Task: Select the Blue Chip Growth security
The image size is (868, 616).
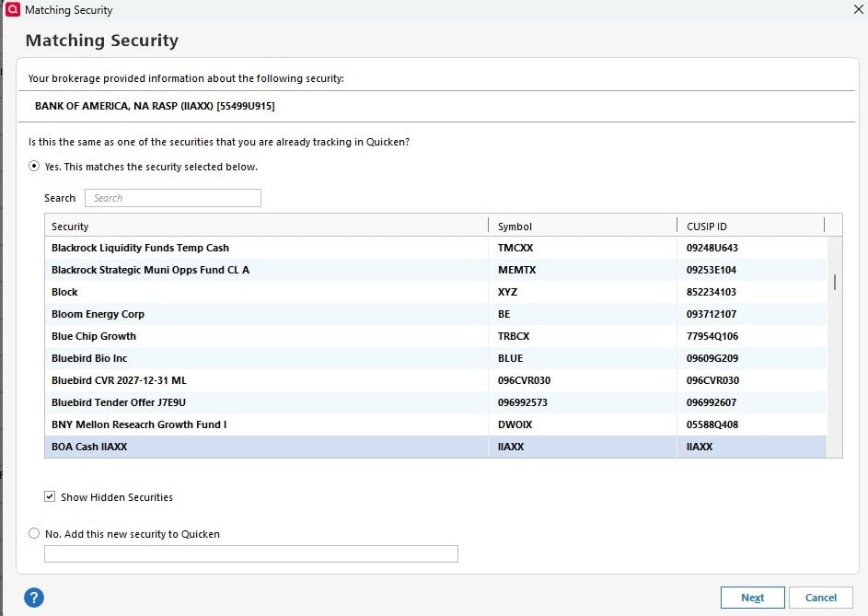Action: tap(267, 336)
